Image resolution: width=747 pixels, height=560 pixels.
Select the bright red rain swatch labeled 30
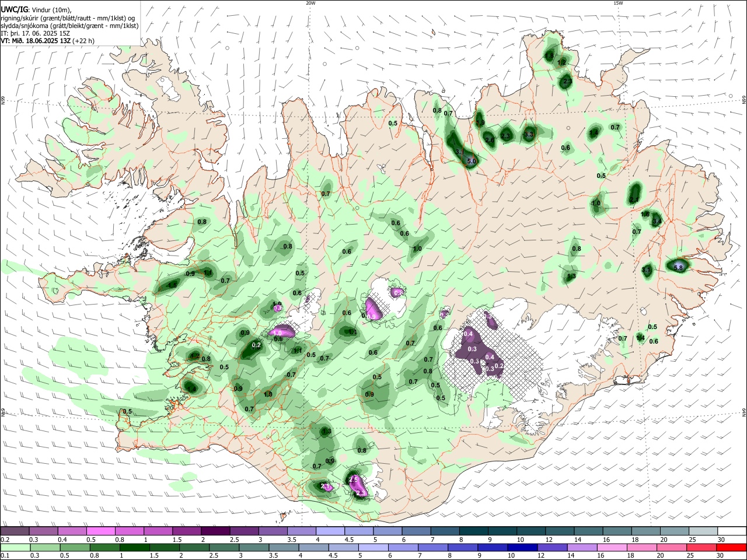pyautogui.click(x=732, y=547)
